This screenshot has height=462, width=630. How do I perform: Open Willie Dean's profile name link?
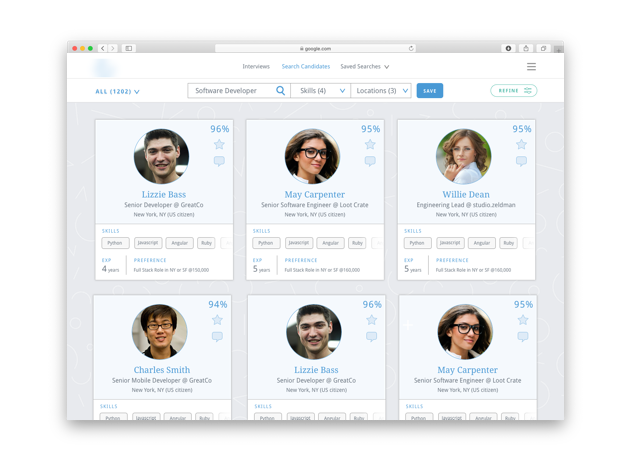click(464, 194)
